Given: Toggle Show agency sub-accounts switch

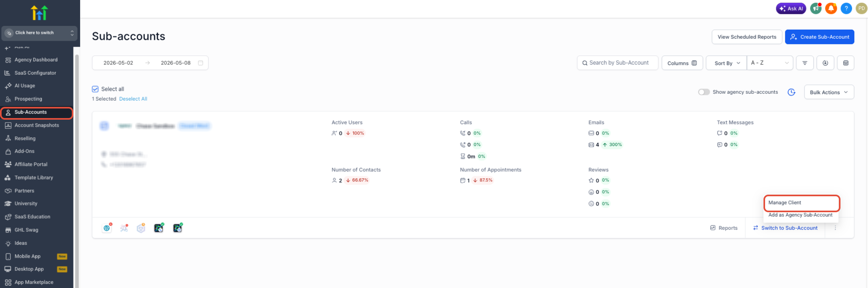Looking at the screenshot, I should 704,92.
